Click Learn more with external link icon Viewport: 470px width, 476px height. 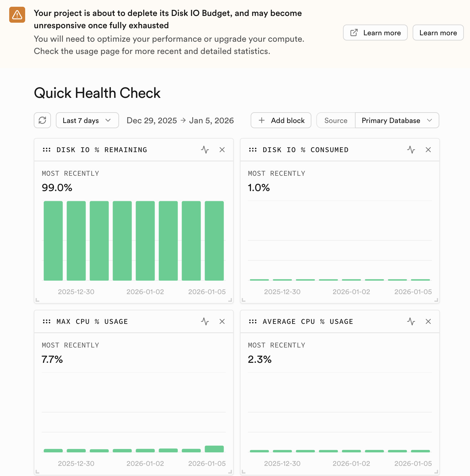coord(375,33)
